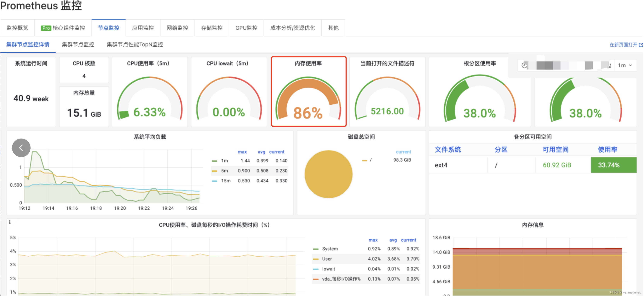644x296 pixels.
Task: Click the 在新页面打开 link
Action: click(623, 45)
